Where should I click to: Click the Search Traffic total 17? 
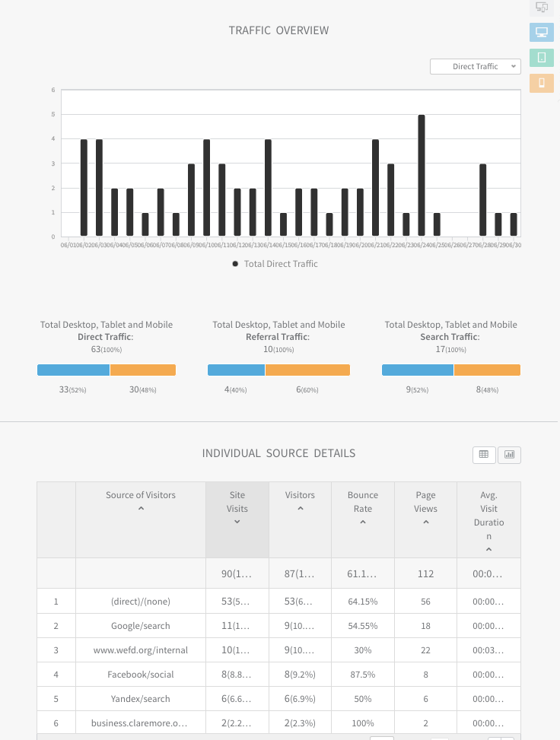(450, 349)
